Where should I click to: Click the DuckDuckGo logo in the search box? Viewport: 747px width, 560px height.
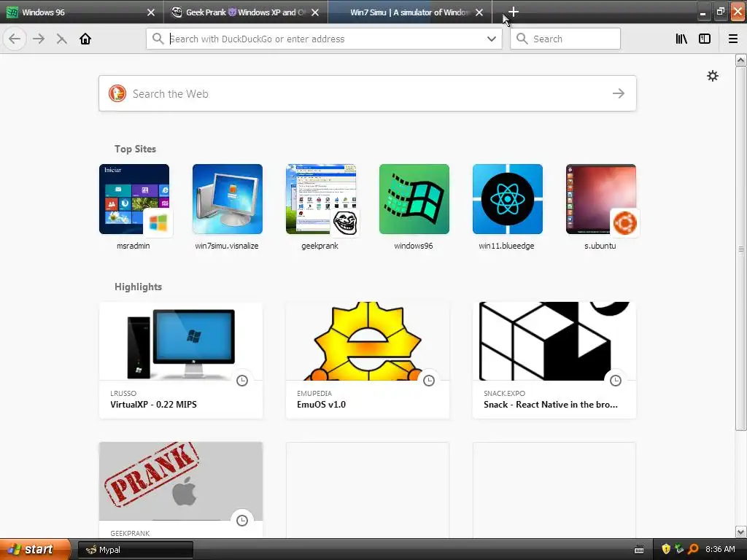point(117,93)
